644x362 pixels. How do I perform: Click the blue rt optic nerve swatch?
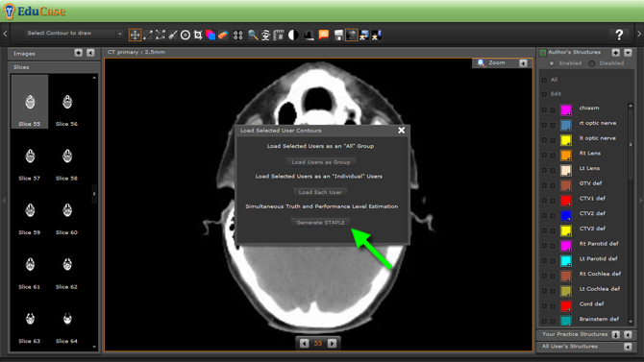566,125
